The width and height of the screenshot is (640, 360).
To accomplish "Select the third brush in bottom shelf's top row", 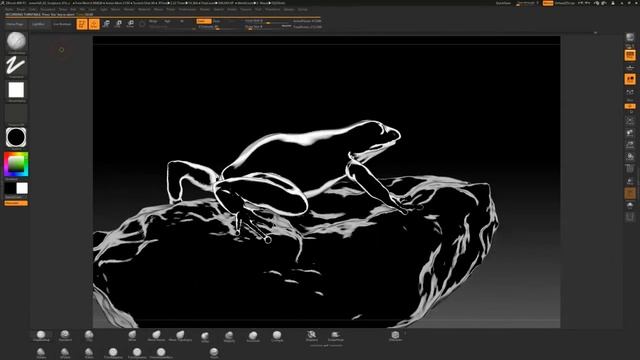I will (89, 336).
